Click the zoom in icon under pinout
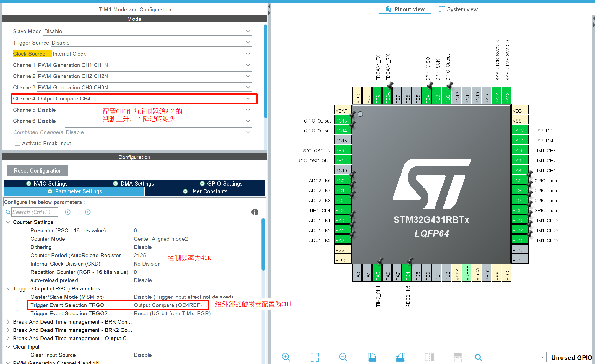The width and height of the screenshot is (595, 364). [x=286, y=357]
